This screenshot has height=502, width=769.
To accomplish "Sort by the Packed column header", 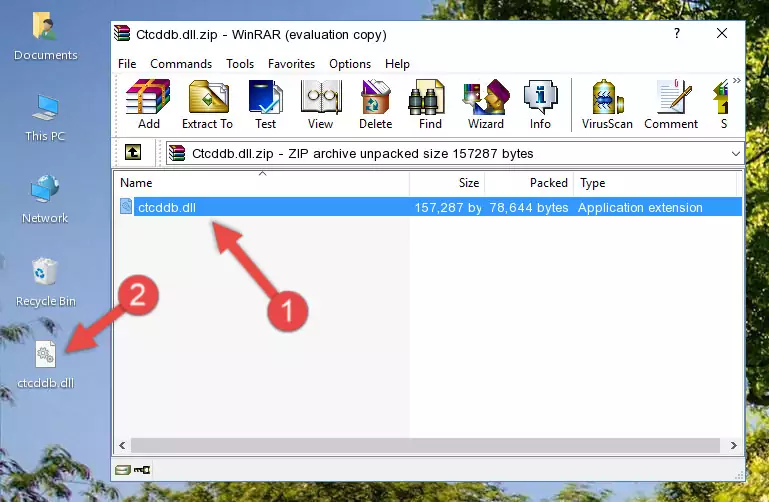I will (529, 183).
